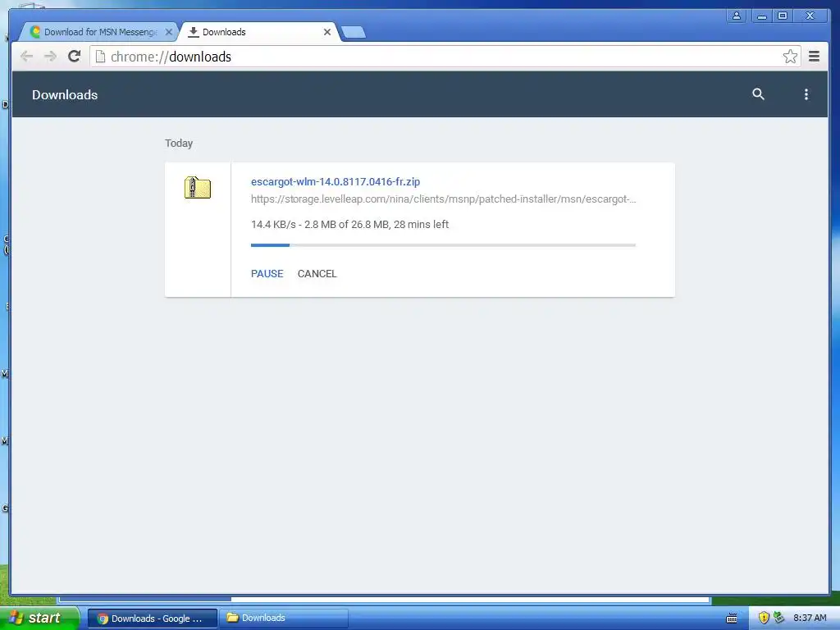Switch to Downloads - Google Chrome taskbar button
This screenshot has width=840, height=630.
152,619
